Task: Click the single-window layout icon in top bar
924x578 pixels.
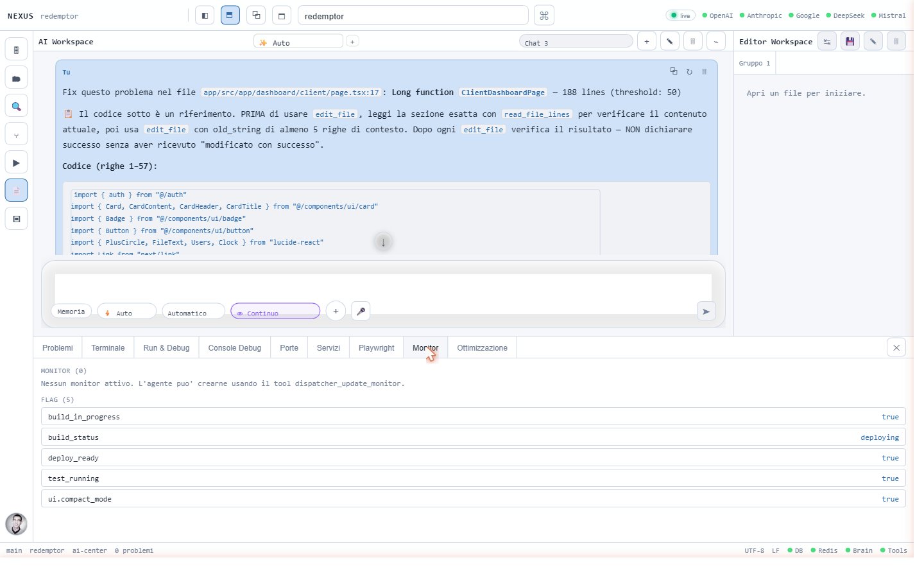Action: pos(282,15)
